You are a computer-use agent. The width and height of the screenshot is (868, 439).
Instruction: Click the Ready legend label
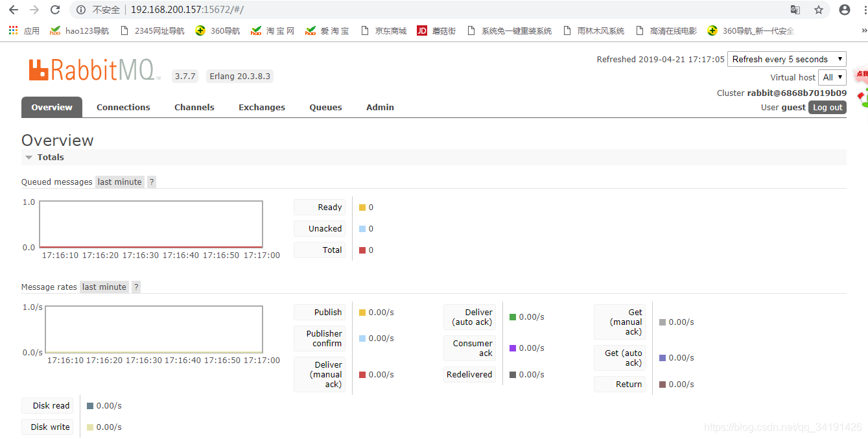(x=320, y=208)
